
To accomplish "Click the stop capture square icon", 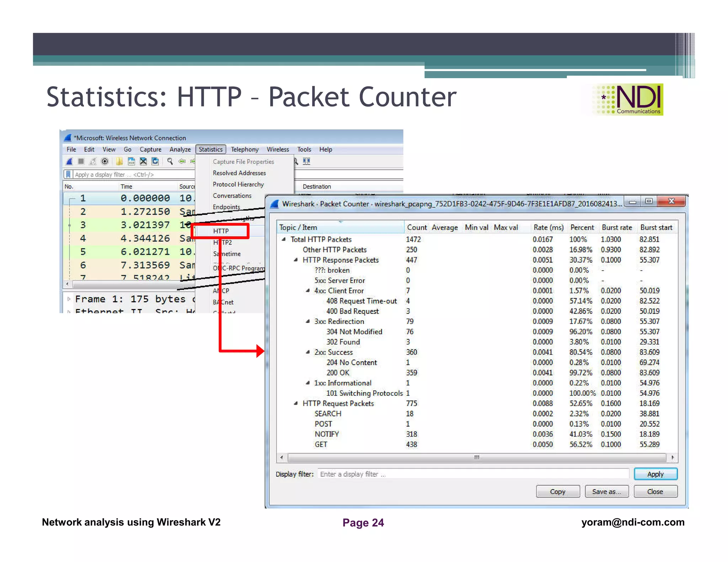I will (81, 161).
